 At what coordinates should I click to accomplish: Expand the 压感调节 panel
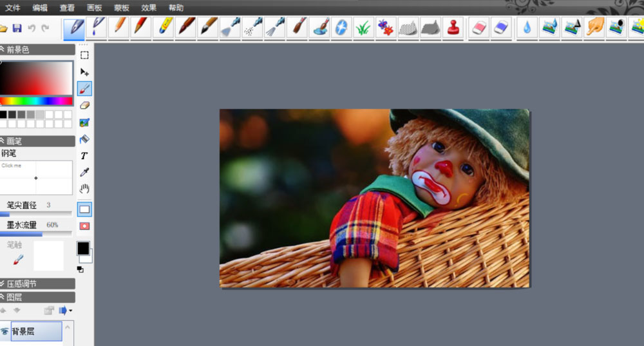click(3, 284)
